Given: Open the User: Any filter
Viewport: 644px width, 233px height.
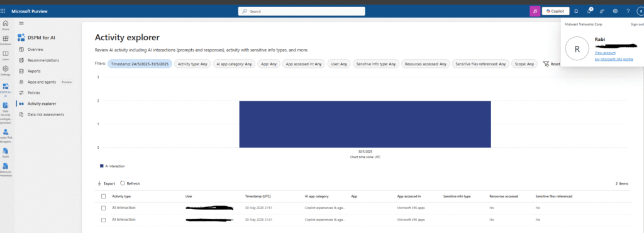Looking at the screenshot, I should point(339,64).
